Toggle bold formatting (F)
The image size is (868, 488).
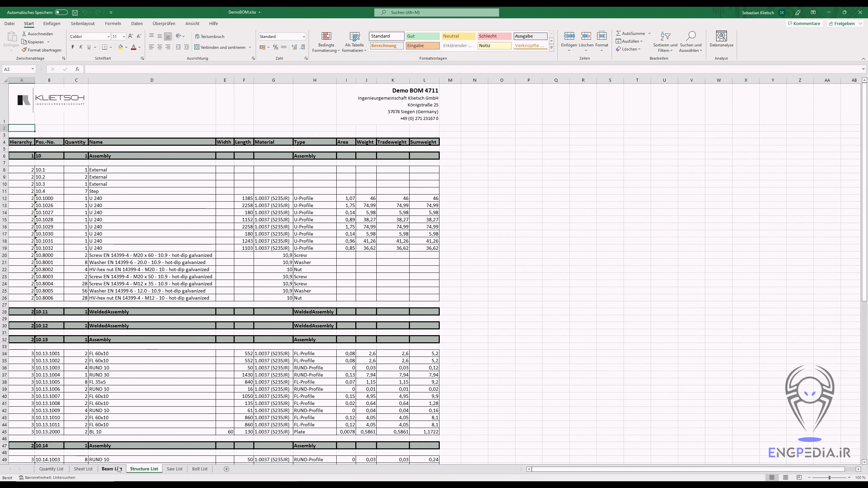pos(73,47)
